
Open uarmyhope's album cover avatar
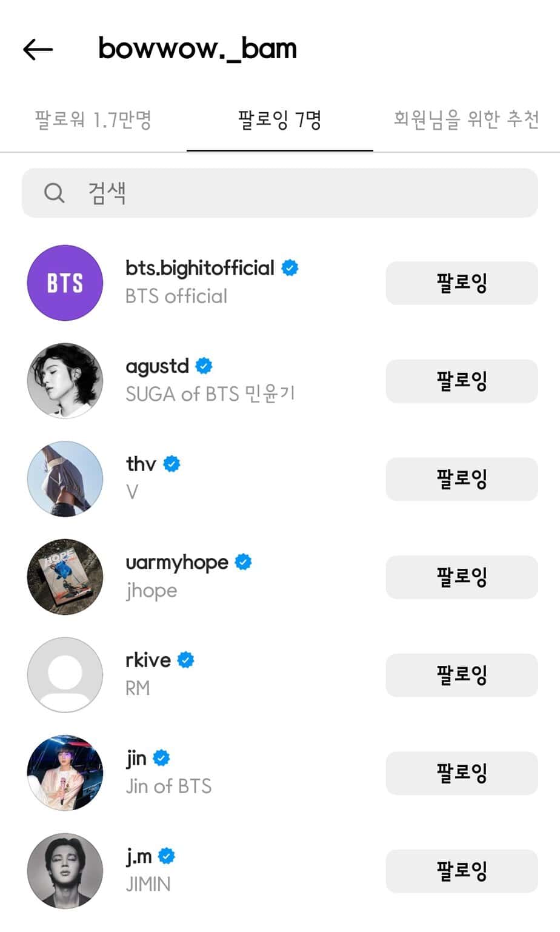[x=65, y=577]
